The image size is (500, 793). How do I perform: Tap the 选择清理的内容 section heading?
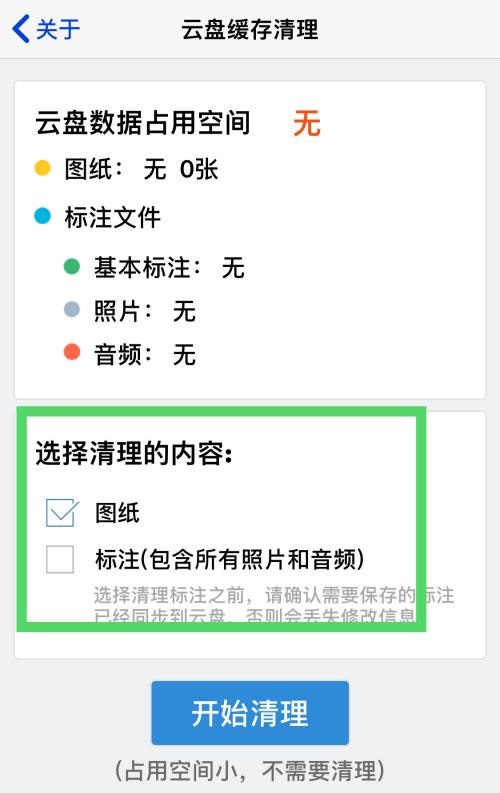point(134,453)
